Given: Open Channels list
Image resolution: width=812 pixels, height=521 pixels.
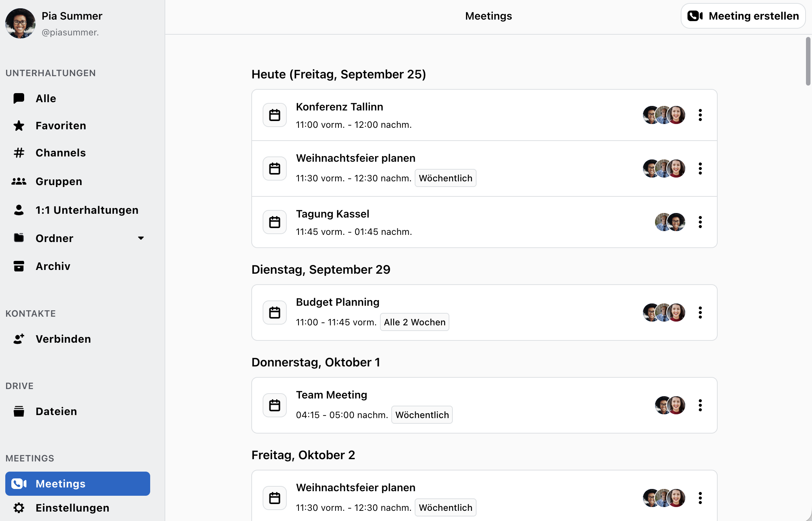Looking at the screenshot, I should (x=61, y=153).
